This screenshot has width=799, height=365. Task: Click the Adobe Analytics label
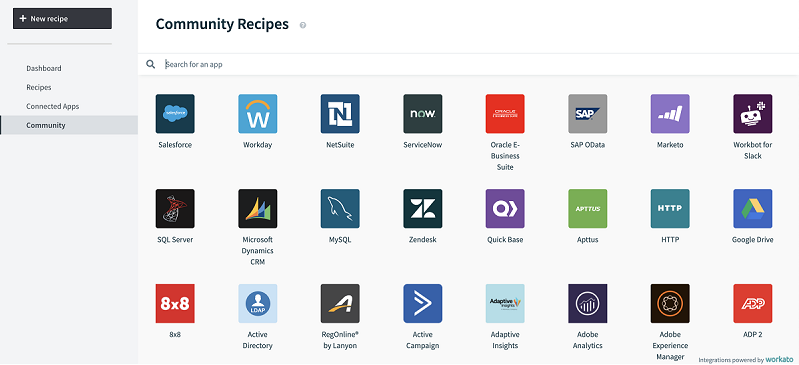(x=588, y=340)
